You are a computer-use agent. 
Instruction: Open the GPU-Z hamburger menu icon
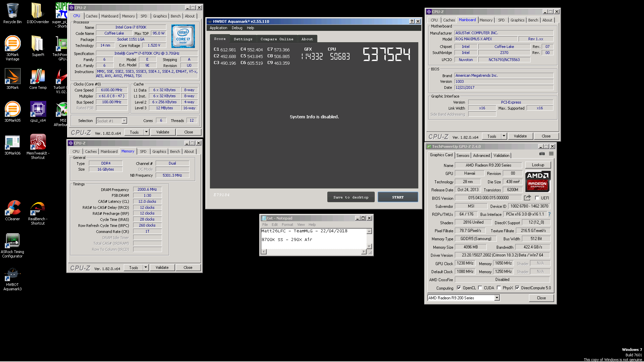(x=551, y=154)
